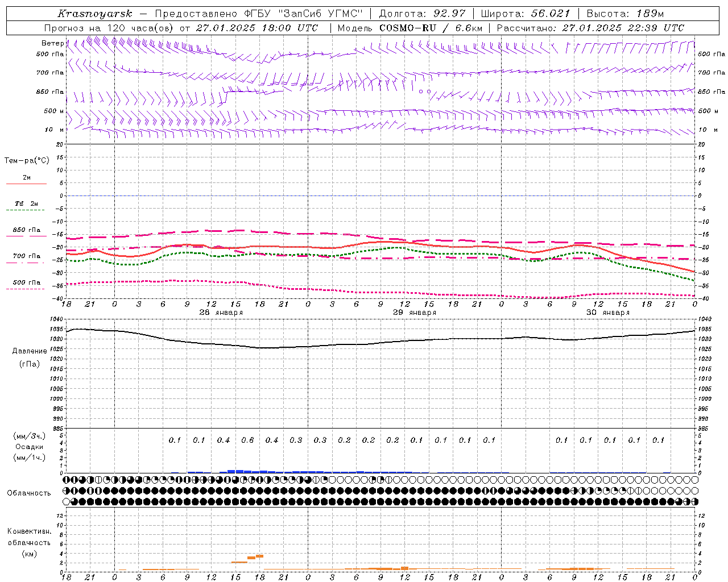728x582 pixels.
Task: Click the 500 м wind level label on left axis
Action: (54, 111)
